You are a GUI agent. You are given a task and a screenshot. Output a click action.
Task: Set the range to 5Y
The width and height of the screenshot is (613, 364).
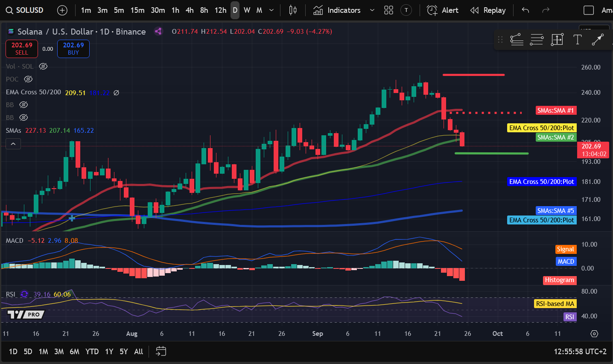(124, 352)
